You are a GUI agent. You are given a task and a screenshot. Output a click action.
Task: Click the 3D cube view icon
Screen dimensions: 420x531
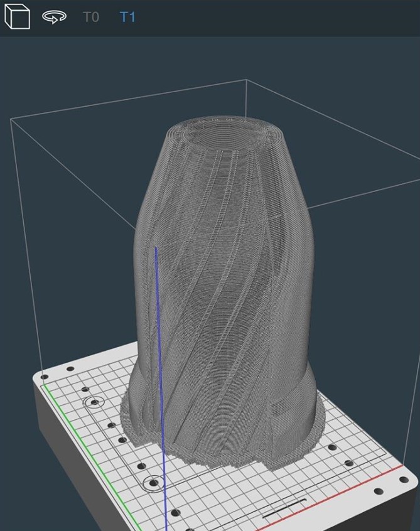(x=17, y=17)
